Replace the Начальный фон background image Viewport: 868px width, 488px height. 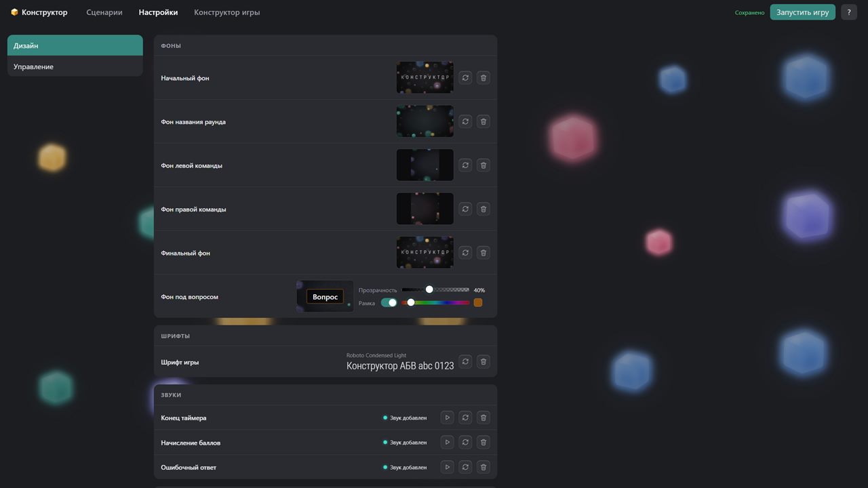(465, 78)
